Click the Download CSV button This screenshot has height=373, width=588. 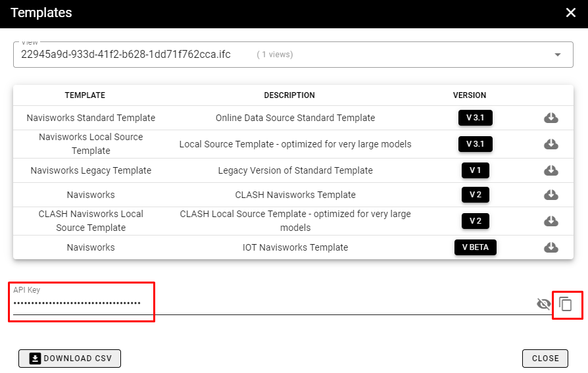[70, 359]
